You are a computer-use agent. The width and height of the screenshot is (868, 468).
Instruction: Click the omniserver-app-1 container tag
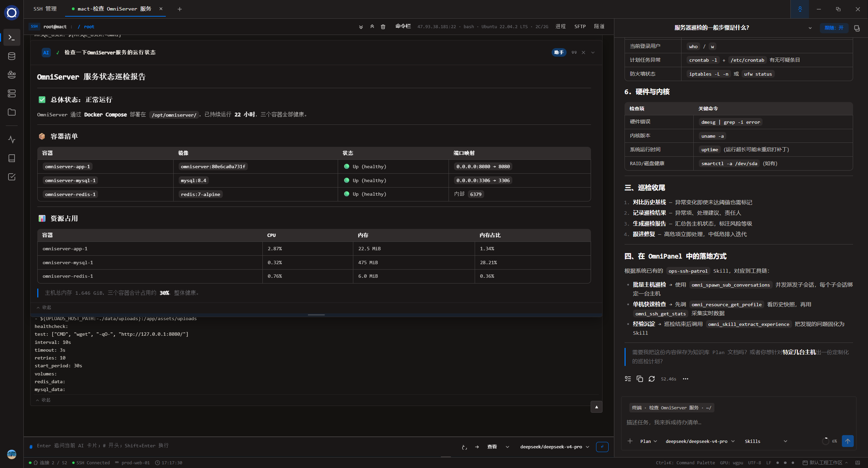(67, 167)
